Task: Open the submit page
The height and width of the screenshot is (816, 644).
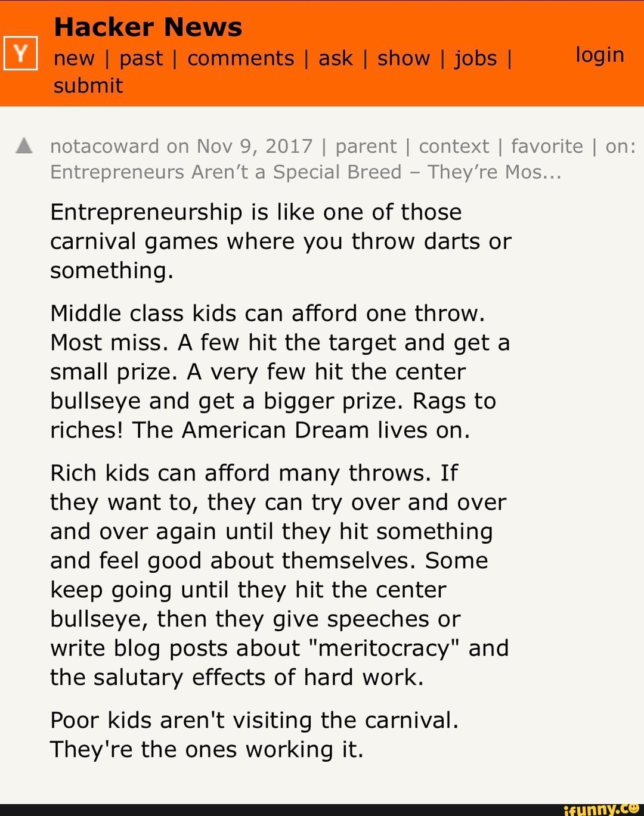Action: 88,86
